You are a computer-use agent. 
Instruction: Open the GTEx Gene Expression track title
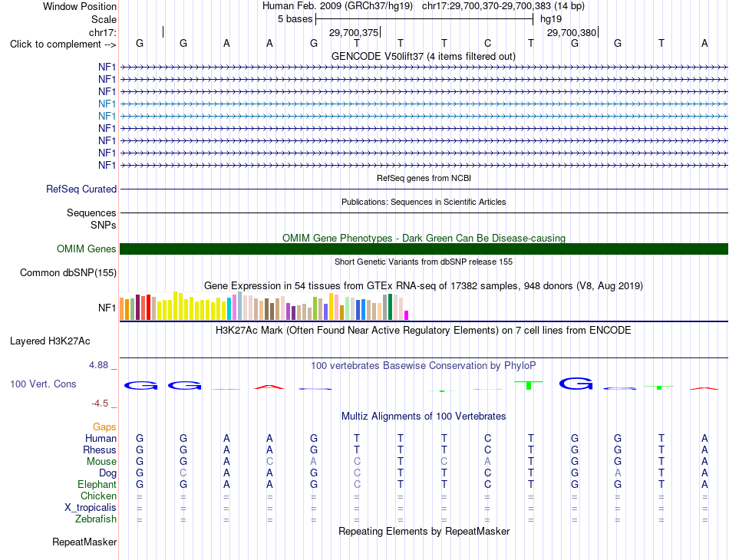(424, 286)
